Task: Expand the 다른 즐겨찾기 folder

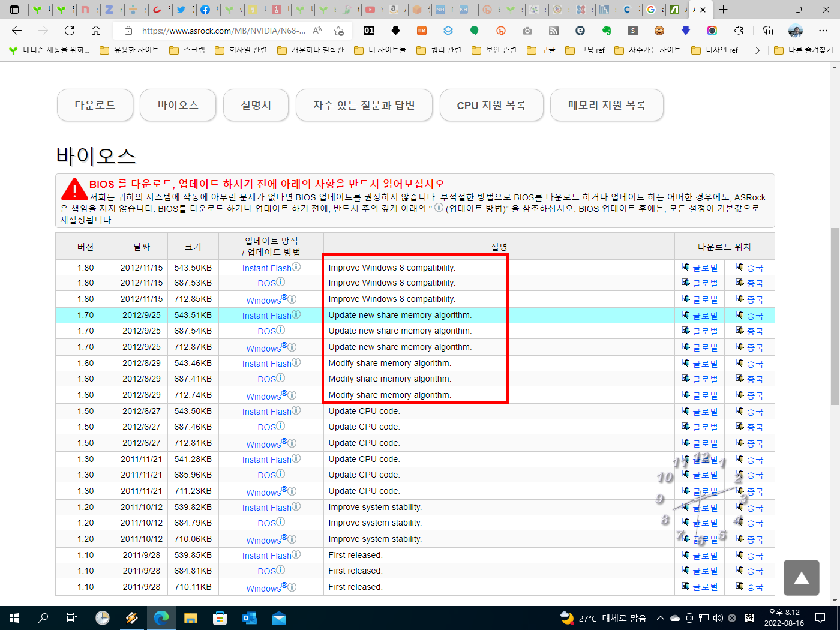Action: pos(804,50)
